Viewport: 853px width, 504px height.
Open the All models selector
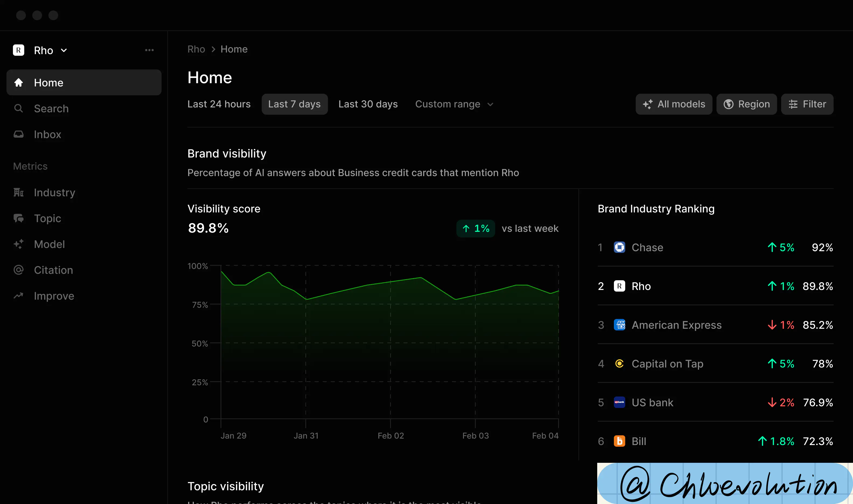coord(674,104)
